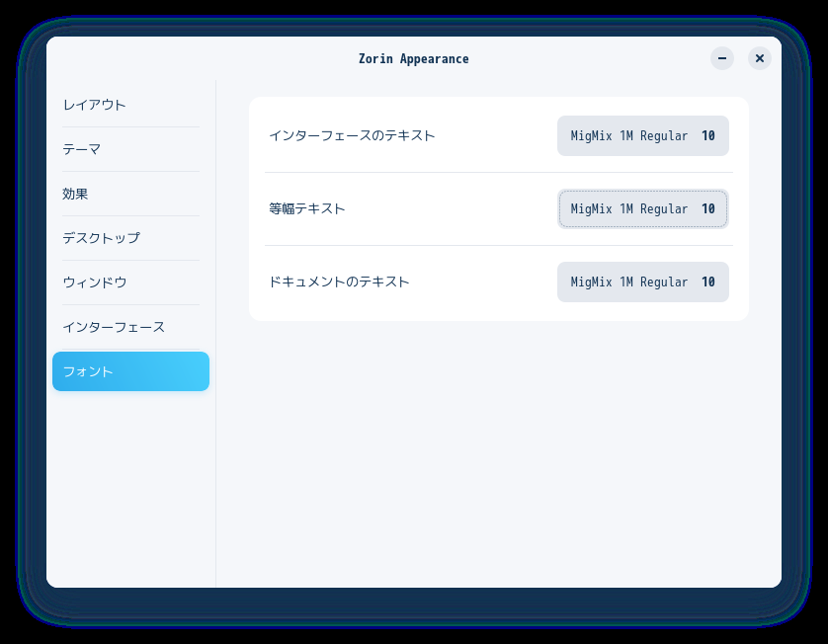Open the document font size control
The height and width of the screenshot is (644, 828).
coord(708,282)
